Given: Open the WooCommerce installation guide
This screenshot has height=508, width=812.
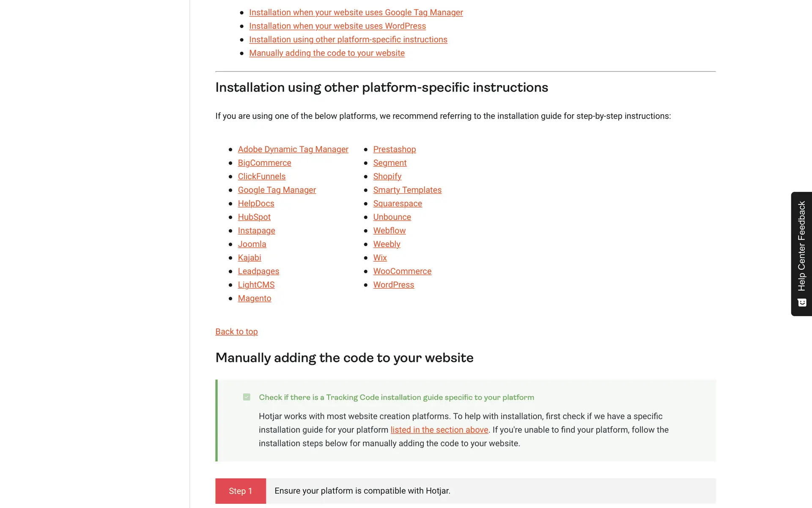Looking at the screenshot, I should [402, 271].
